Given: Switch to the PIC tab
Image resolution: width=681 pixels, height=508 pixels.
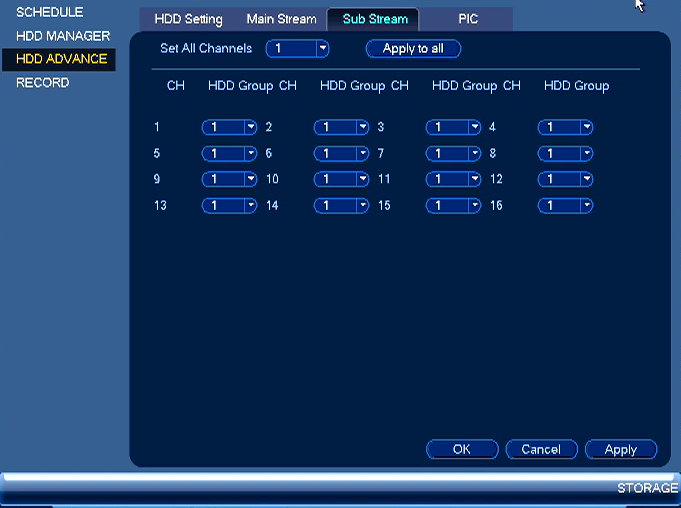Looking at the screenshot, I should click(x=468, y=19).
